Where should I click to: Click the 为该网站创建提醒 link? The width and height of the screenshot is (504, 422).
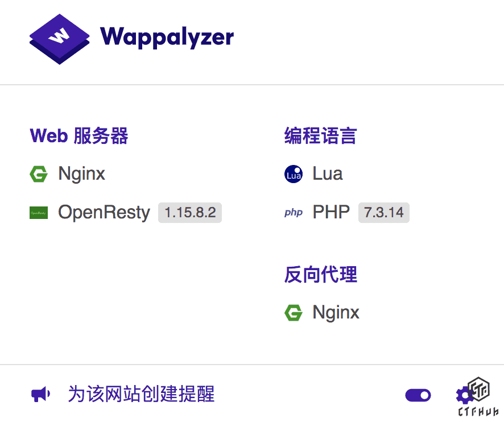pos(141,394)
